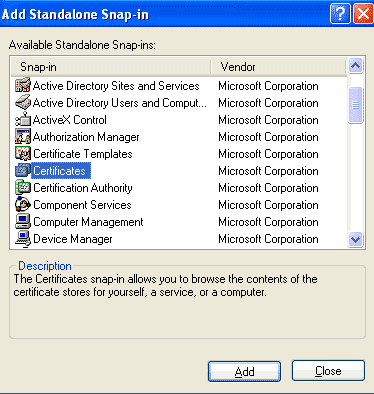Click the Device Manager icon

coord(23,239)
